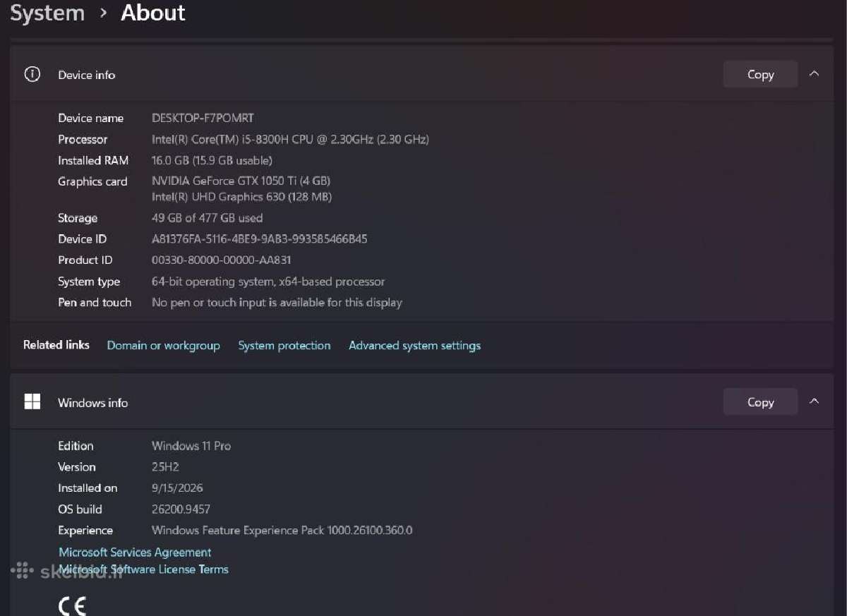Viewport: 847px width, 616px height.
Task: Click the Experience label
Action: point(85,531)
